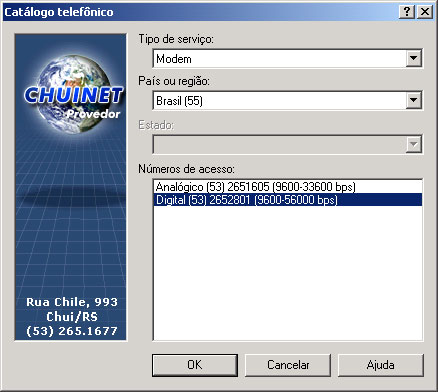This screenshot has width=438, height=392.
Task: Click the (53) 265.1677 phone text
Action: point(72,331)
